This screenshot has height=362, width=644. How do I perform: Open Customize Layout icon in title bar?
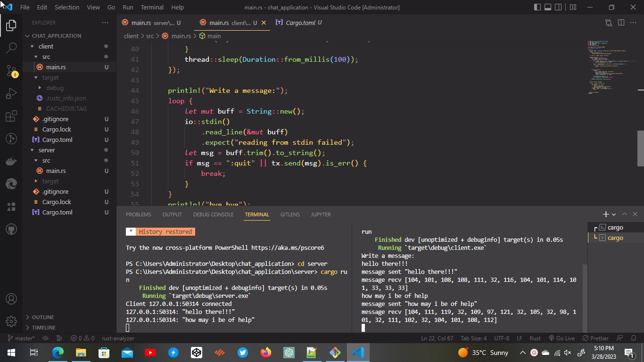573,7
